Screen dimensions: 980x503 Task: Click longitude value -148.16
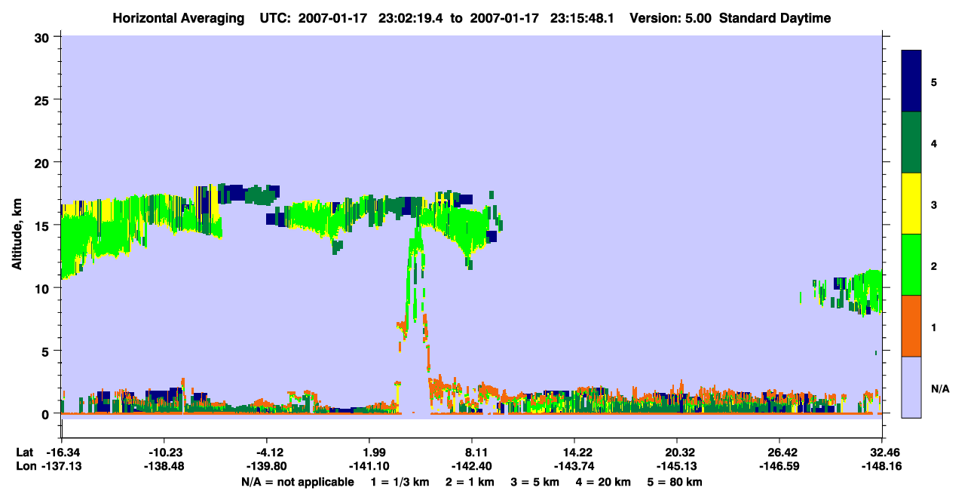coord(882,467)
